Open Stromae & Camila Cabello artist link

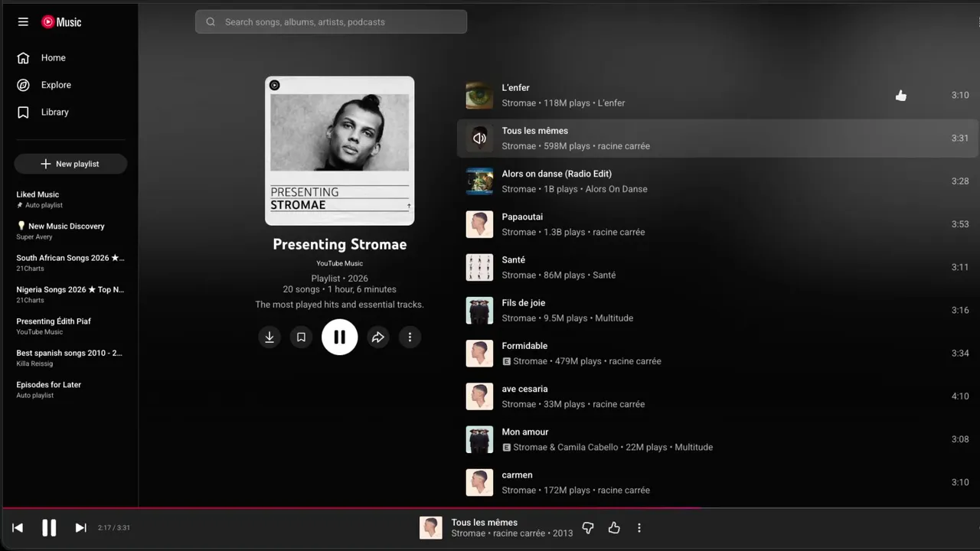[565, 448]
